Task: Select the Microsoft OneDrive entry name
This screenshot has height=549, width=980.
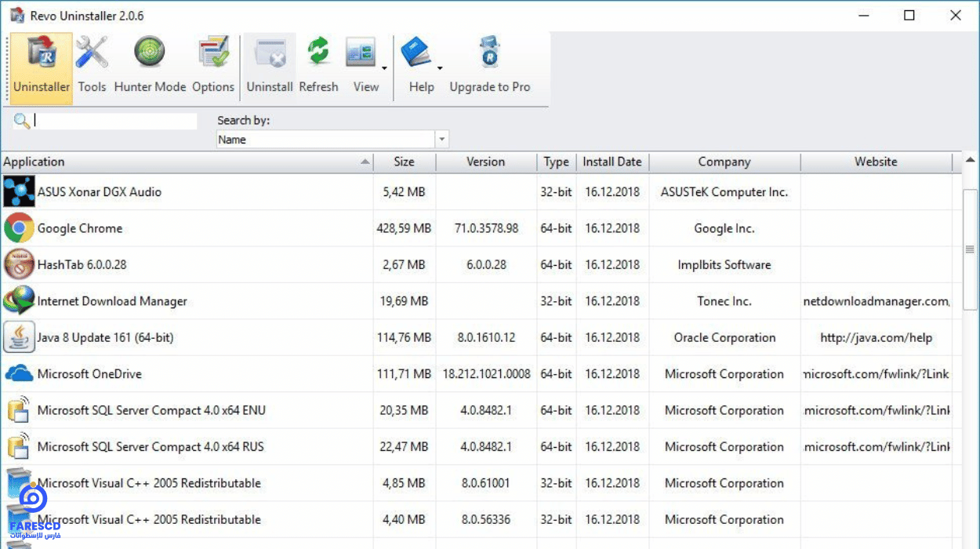Action: coord(90,374)
